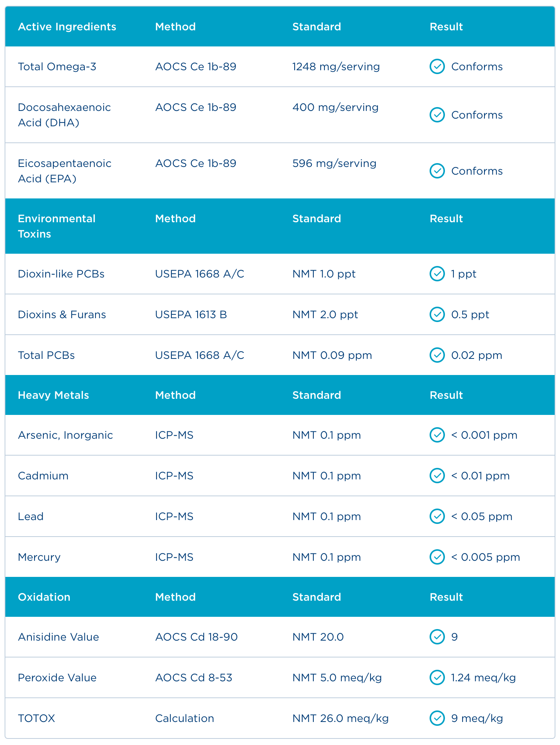Click checkmark beside 0.5 ppt result
Viewport: 560px width, 745px height.
tap(437, 314)
